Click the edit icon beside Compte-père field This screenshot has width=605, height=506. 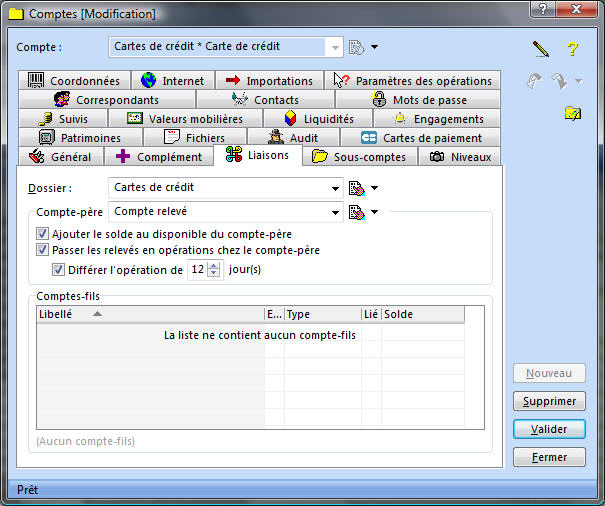point(355,211)
